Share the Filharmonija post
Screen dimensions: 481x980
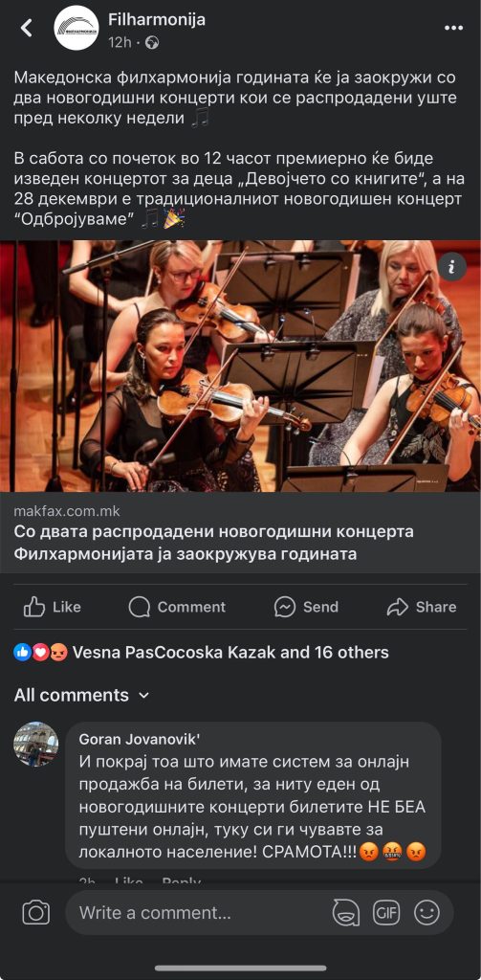(422, 607)
